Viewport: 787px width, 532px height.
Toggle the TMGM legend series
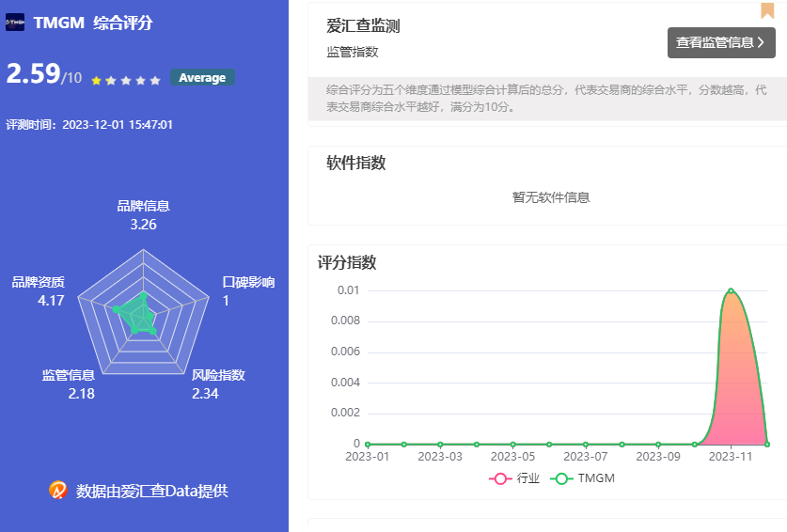click(582, 478)
